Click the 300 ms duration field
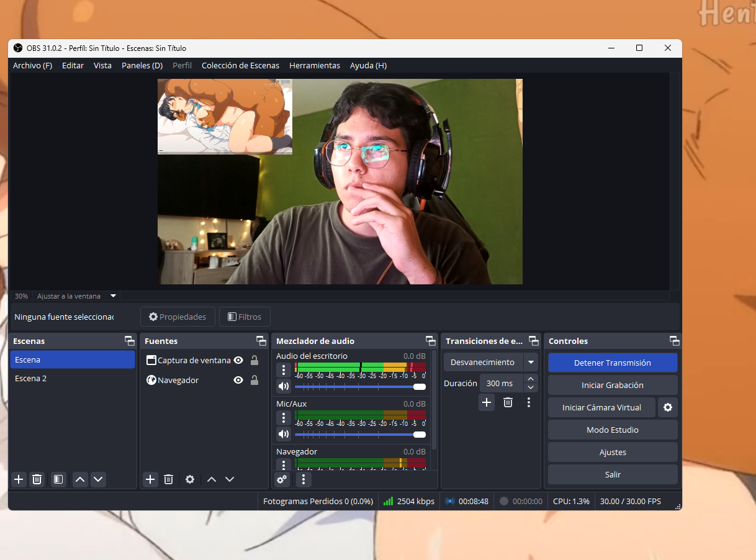 (x=502, y=383)
